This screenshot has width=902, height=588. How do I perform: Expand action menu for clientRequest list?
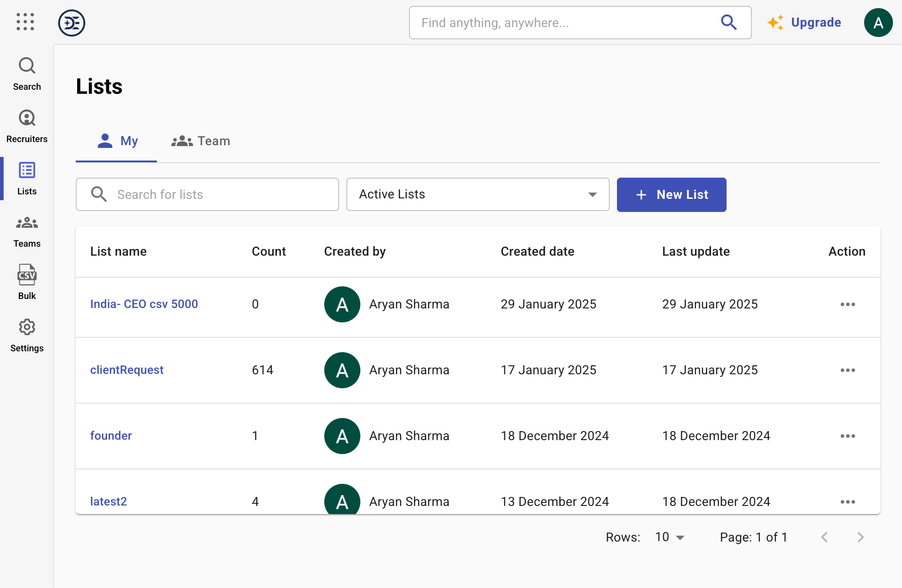[847, 370]
